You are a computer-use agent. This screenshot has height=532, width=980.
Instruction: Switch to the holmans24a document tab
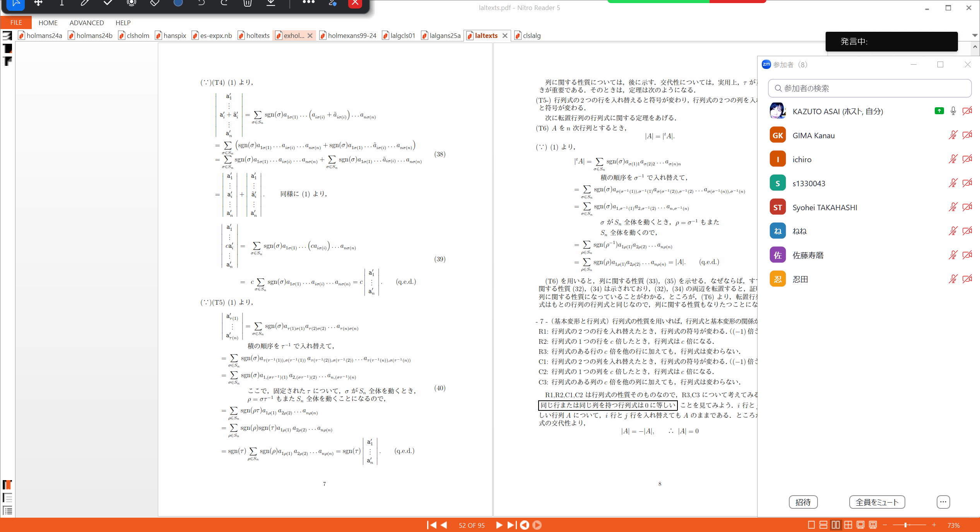40,36
